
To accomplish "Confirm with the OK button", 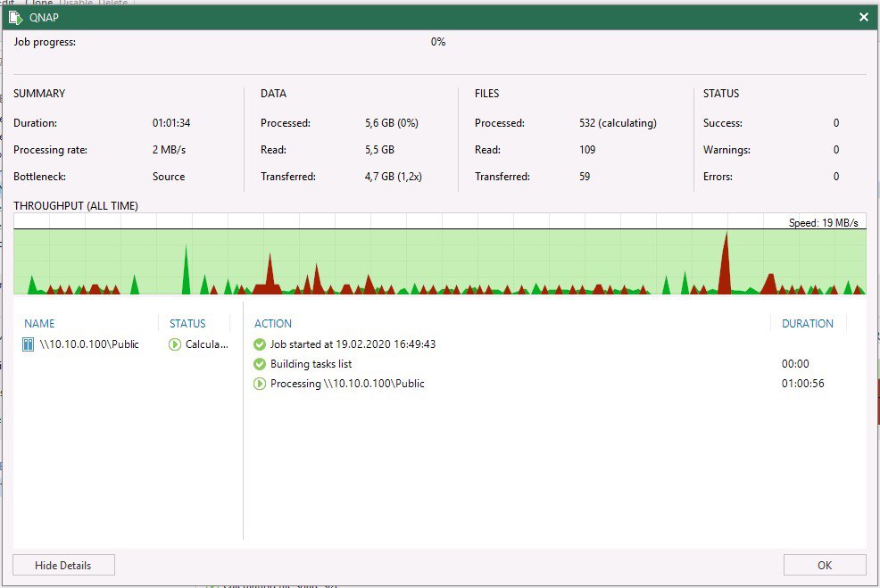I will click(825, 565).
